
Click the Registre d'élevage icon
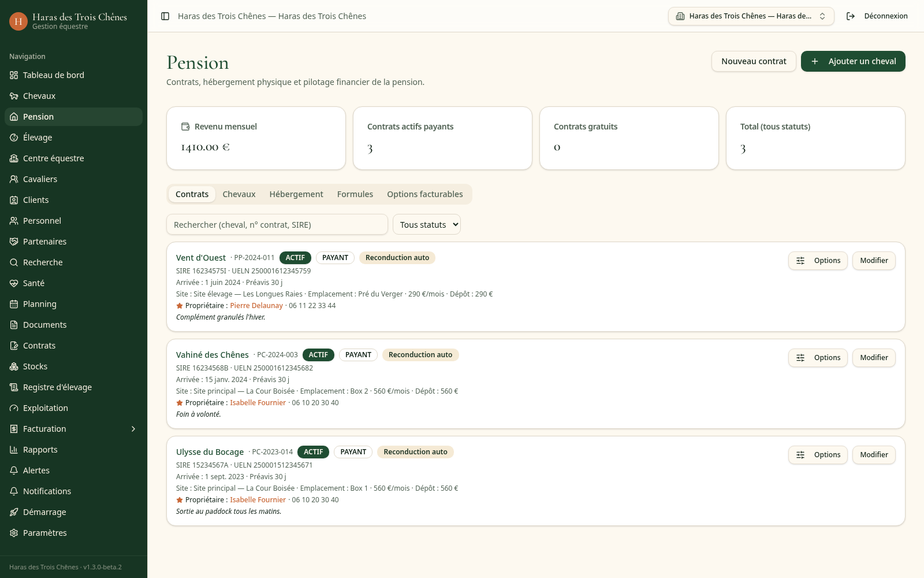coord(14,387)
